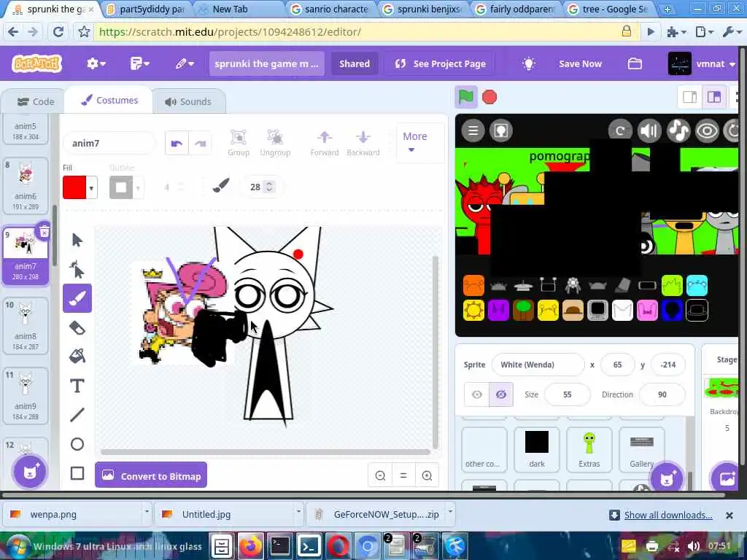The width and height of the screenshot is (747, 560).
Task: Open the Edit pencil menu dropdown
Action: coord(184,63)
